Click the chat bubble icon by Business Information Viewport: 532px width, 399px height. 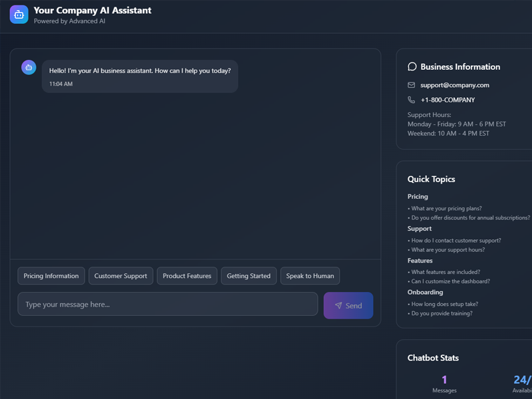point(412,66)
